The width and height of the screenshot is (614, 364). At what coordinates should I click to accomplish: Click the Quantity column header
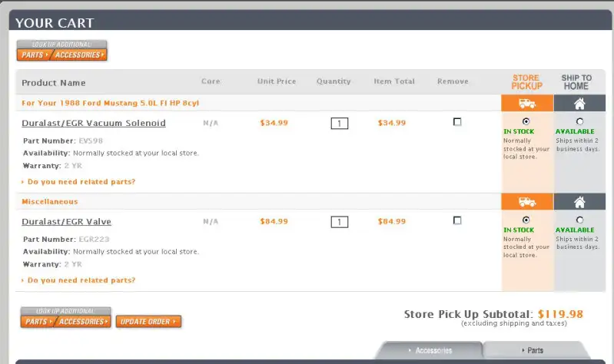point(334,81)
